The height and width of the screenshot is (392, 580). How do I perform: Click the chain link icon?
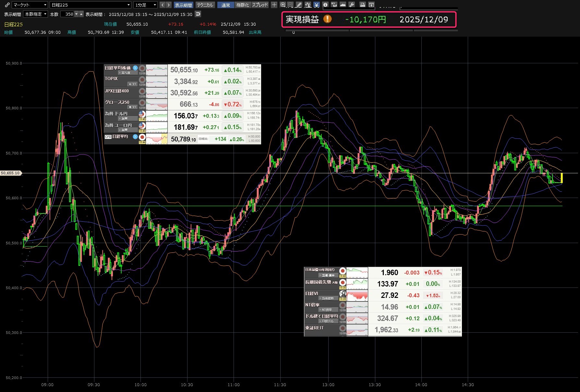7,5
